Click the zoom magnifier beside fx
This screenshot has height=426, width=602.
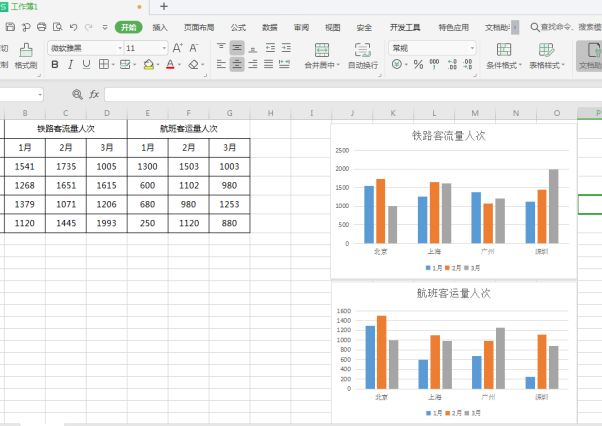point(78,94)
